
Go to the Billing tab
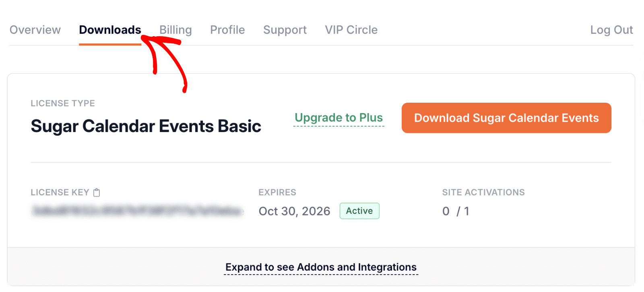175,29
